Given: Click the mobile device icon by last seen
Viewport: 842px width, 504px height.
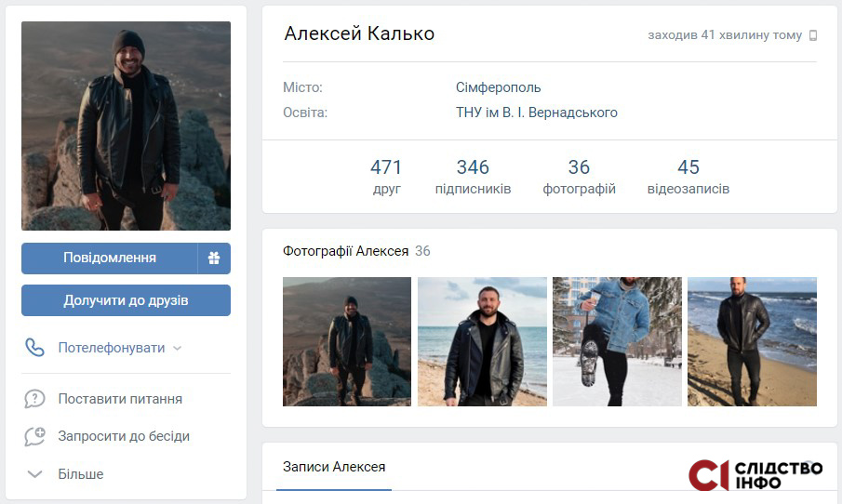Looking at the screenshot, I should tap(813, 35).
